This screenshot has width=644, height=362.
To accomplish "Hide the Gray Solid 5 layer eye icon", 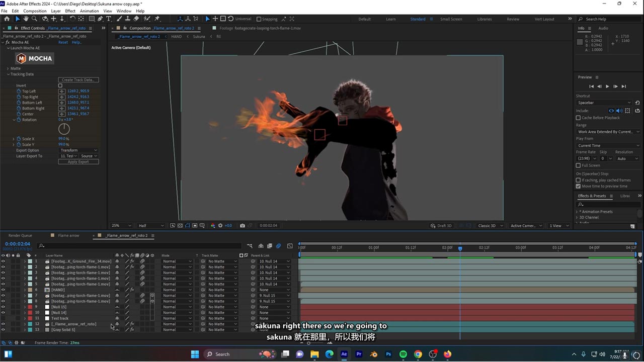I will pos(3,330).
